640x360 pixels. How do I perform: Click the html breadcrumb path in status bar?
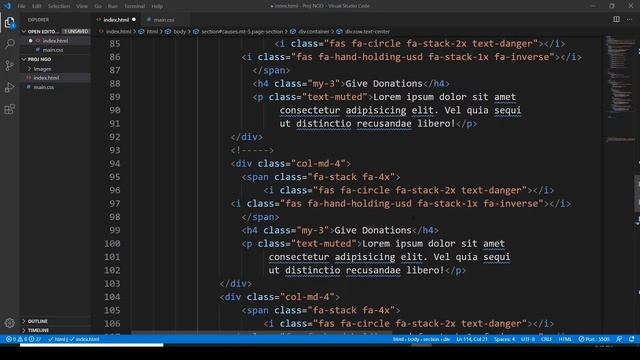[421, 339]
